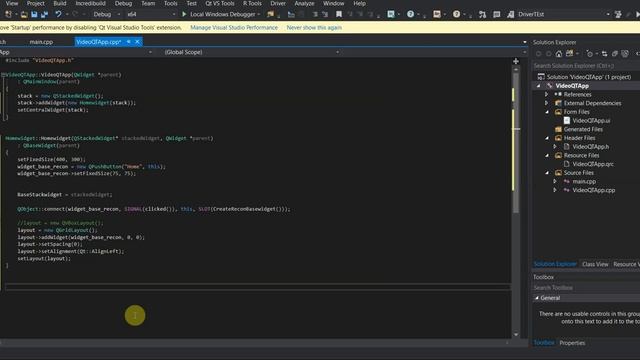Image resolution: width=640 pixels, height=360 pixels.
Task: Click the Undo toolbar icon
Action: tap(58, 14)
